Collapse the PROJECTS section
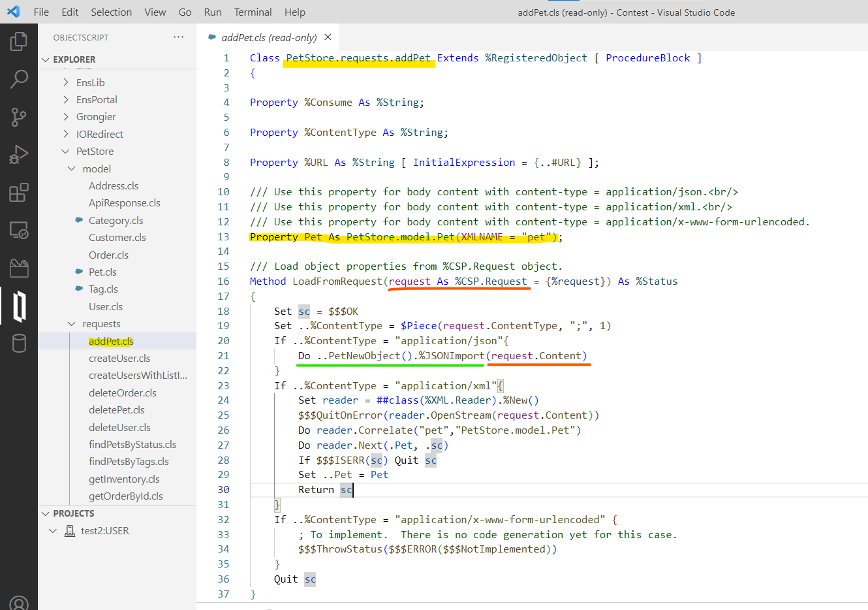This screenshot has height=610, width=868. coord(46,513)
